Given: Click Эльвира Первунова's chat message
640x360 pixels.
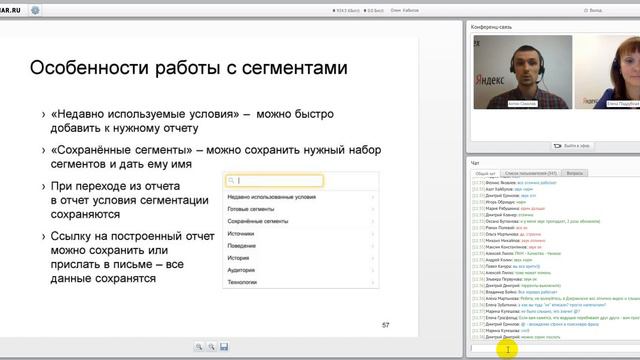Looking at the screenshot, I should 505,279.
